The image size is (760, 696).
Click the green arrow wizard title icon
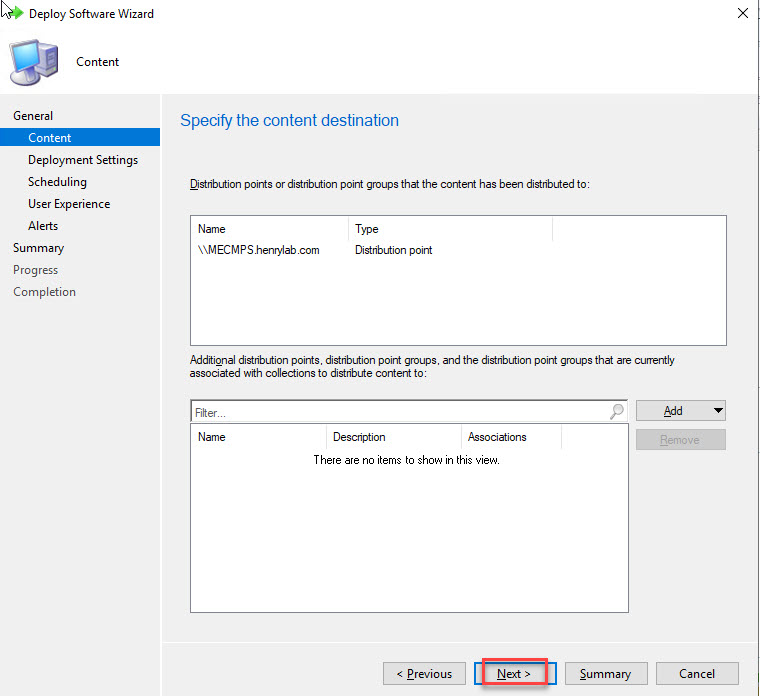(x=14, y=14)
